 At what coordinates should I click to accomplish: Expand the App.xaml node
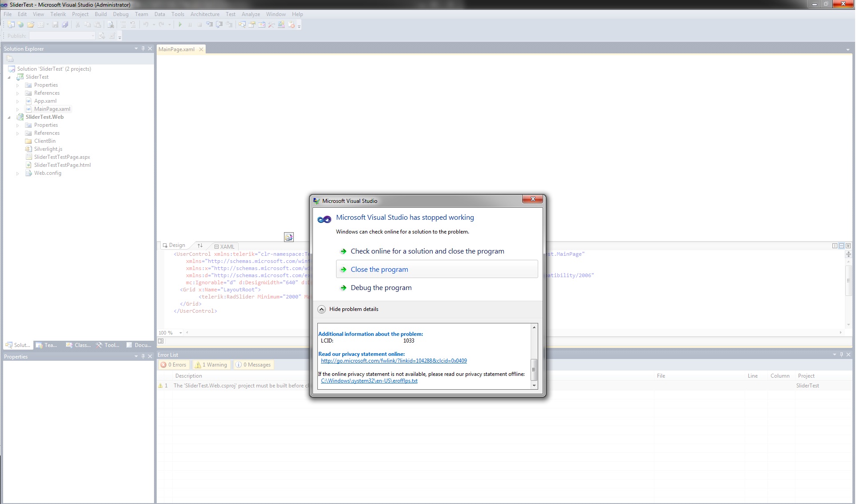coord(17,101)
